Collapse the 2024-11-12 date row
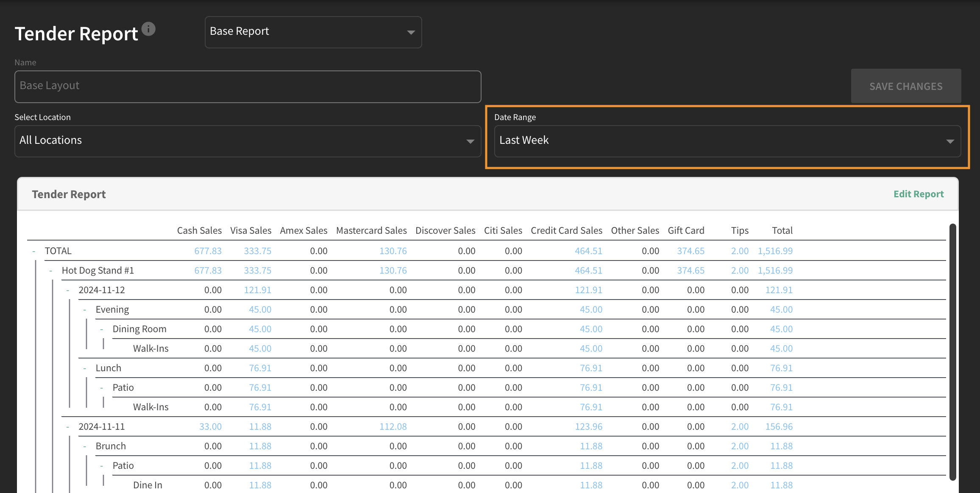 click(x=68, y=290)
